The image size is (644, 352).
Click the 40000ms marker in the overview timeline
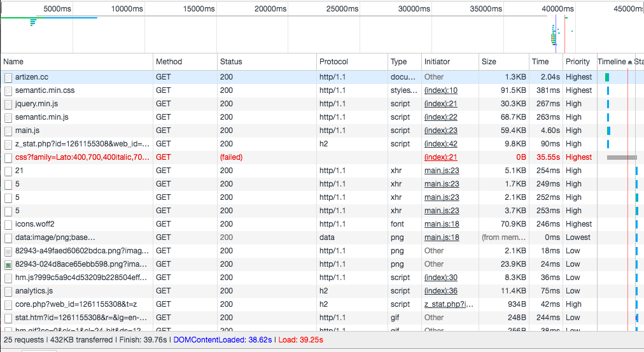[558, 9]
